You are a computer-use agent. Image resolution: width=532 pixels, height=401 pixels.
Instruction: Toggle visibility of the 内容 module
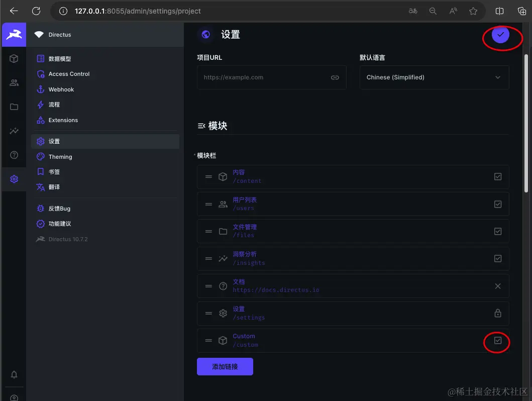click(497, 177)
